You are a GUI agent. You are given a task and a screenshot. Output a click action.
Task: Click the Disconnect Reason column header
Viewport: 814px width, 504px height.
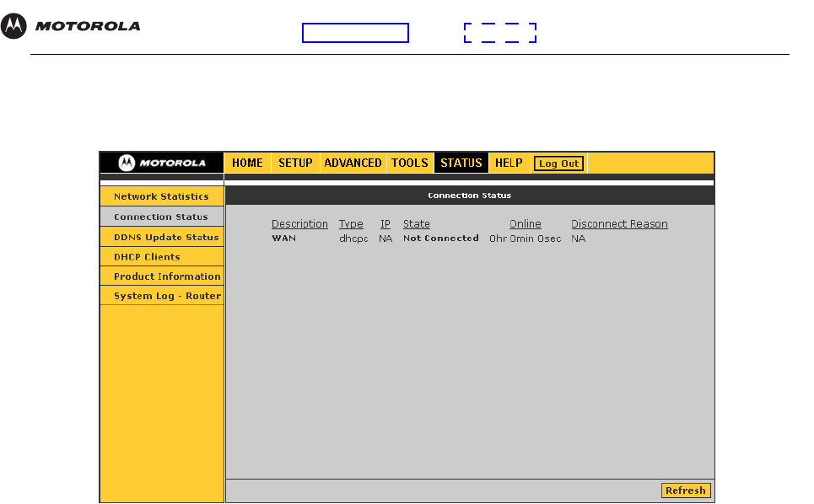pyautogui.click(x=619, y=224)
